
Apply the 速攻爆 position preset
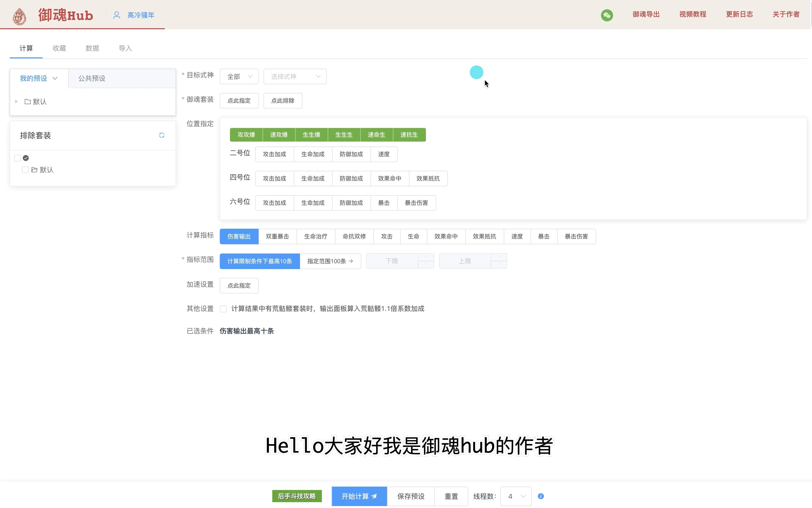pyautogui.click(x=279, y=135)
